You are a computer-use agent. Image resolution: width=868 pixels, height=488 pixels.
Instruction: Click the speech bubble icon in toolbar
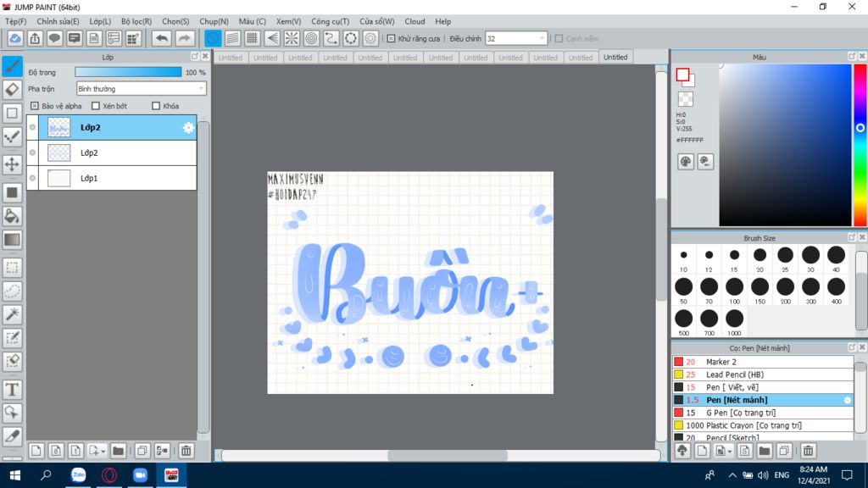[54, 38]
